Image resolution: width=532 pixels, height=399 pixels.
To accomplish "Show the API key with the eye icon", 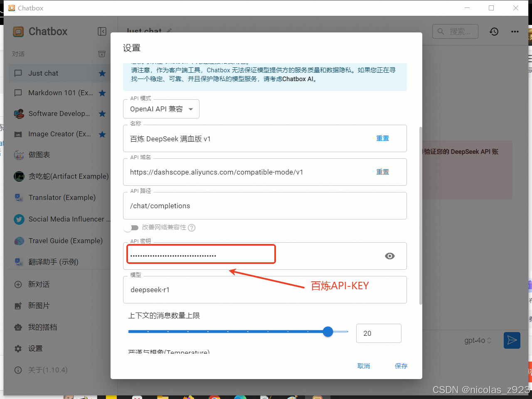I will click(390, 256).
